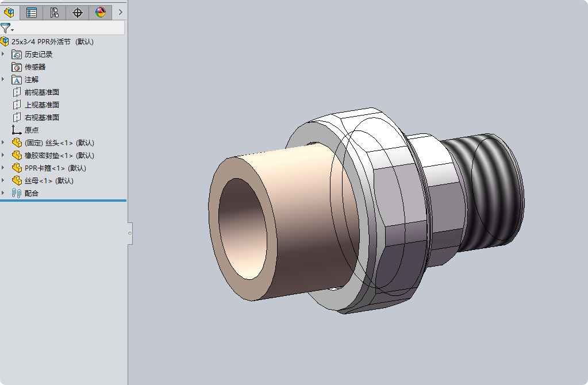Screen dimensions: 588x385
Task: Select the 橡胶密封垫<1> (默认) component
Action: [x=59, y=155]
